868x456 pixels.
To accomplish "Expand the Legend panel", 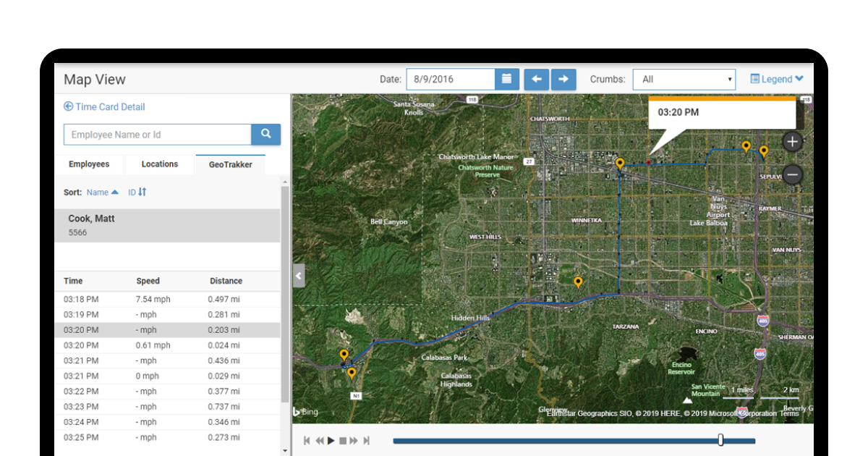I will (777, 79).
